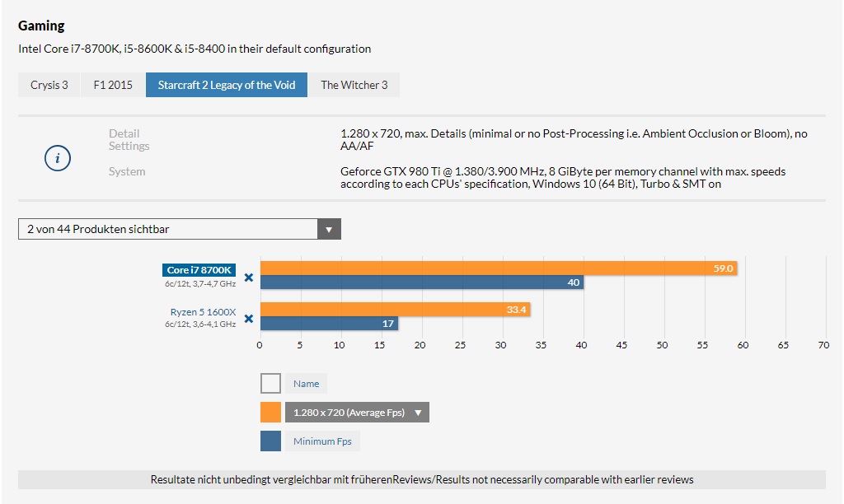Screen dimensions: 844x504
Task: Click the 'System' label
Action: pos(127,171)
